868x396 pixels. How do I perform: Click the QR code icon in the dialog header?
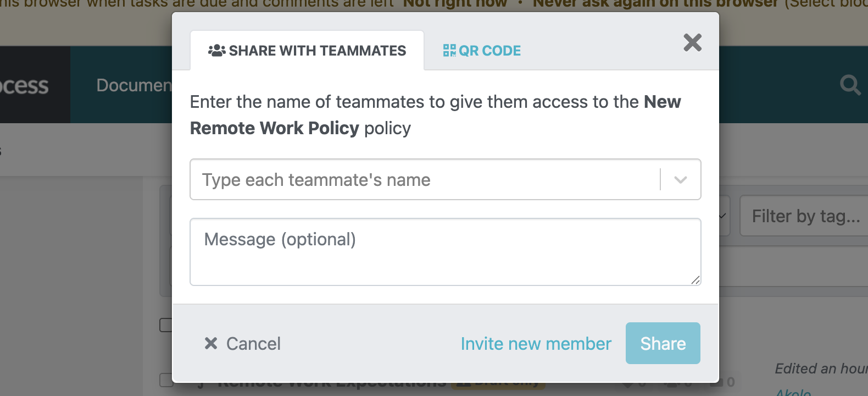click(449, 51)
